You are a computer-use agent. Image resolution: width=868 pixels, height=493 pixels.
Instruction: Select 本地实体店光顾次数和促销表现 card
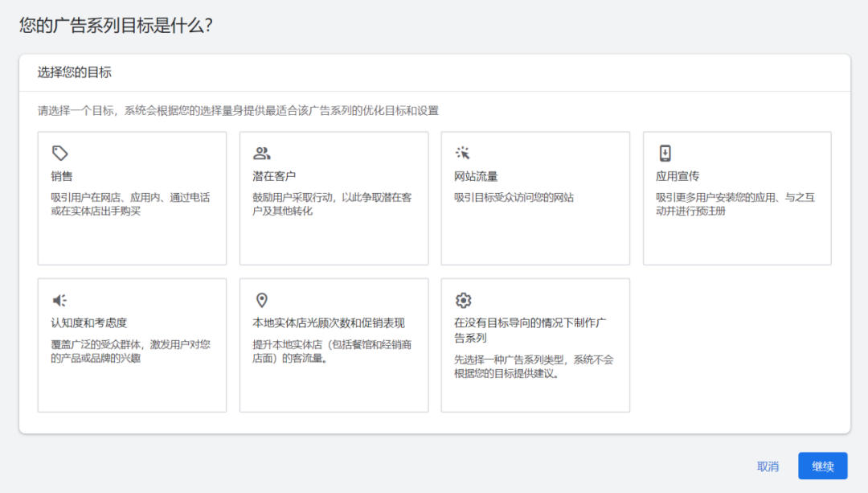tap(334, 345)
